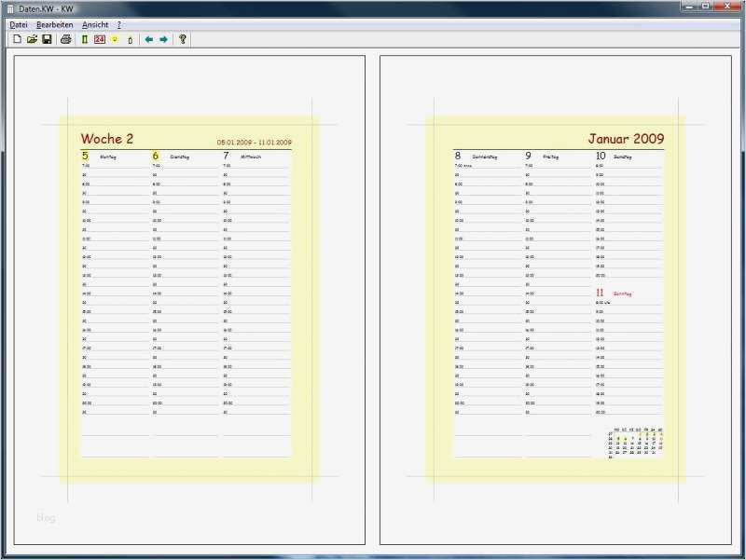Open a file with the folder icon
This screenshot has width=746, height=560.
pos(32,39)
